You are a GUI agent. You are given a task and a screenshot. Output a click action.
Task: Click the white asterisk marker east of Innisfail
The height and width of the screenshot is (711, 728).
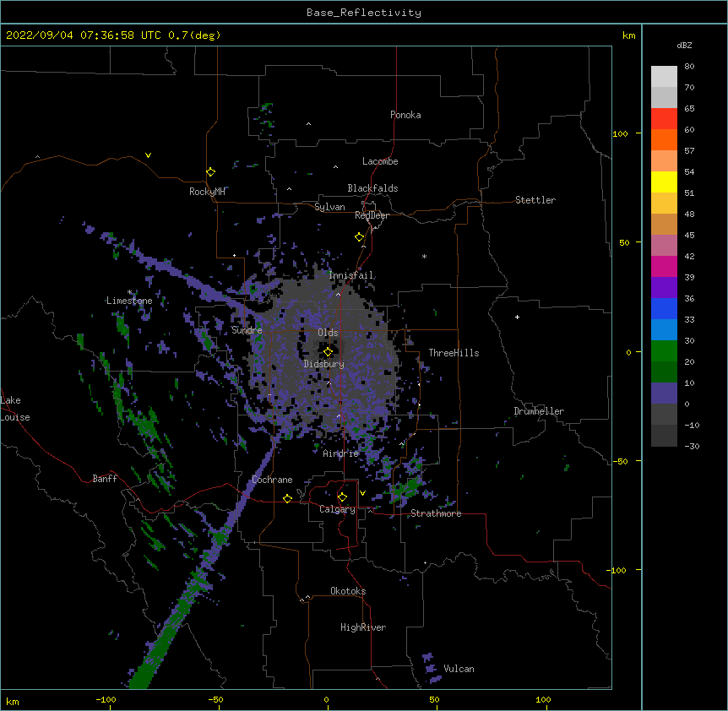(424, 256)
